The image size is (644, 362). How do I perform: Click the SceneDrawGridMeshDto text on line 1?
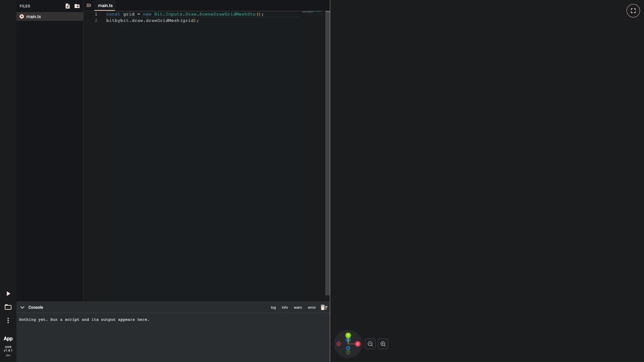point(227,14)
